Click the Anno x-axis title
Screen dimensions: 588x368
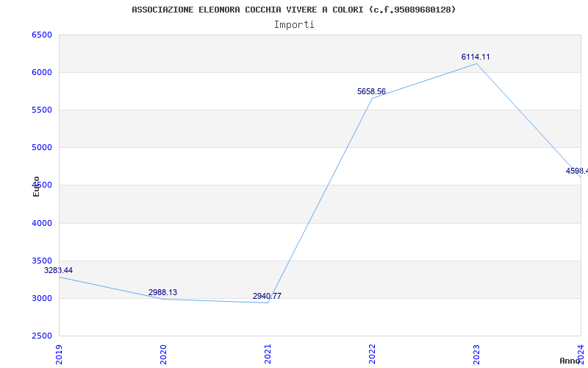pos(570,361)
